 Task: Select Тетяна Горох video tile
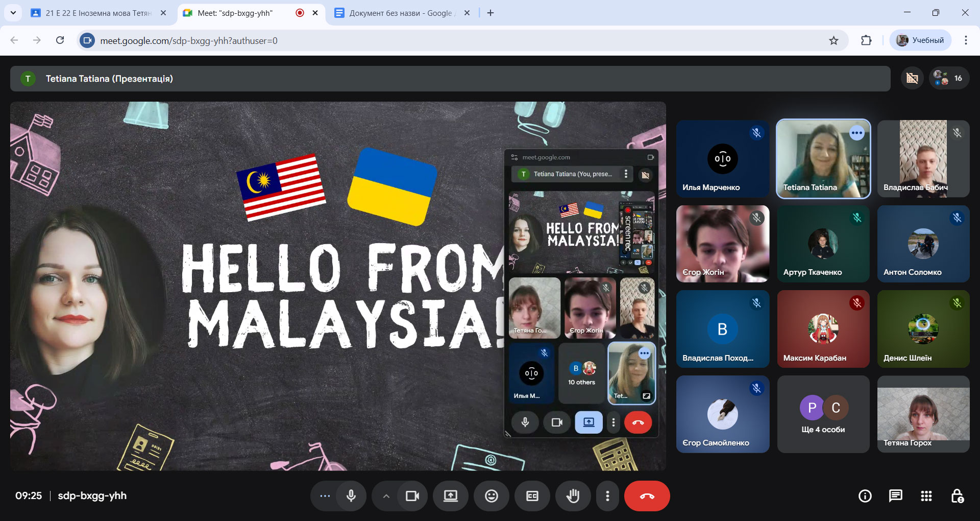[923, 414]
